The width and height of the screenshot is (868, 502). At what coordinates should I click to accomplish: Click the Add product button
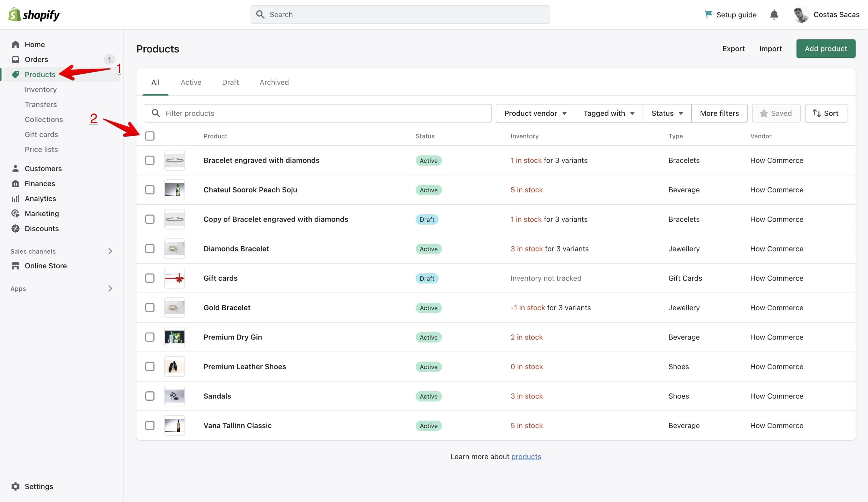(x=826, y=49)
